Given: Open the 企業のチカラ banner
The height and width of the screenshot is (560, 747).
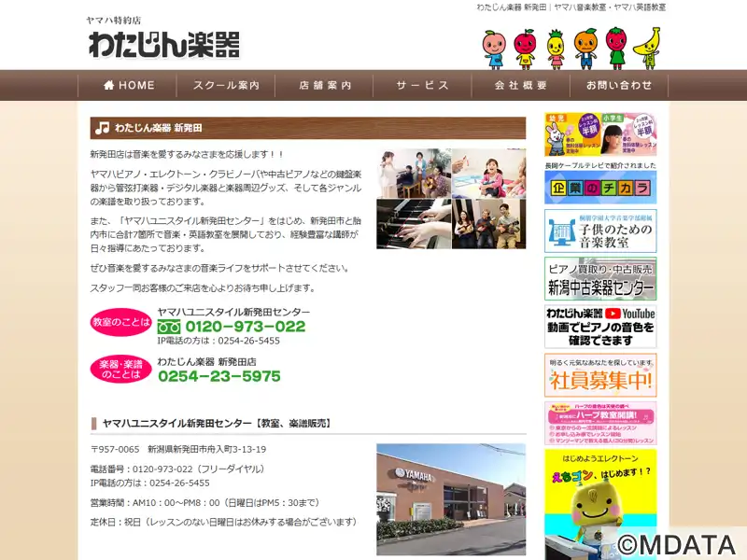Looking at the screenshot, I should point(600,188).
